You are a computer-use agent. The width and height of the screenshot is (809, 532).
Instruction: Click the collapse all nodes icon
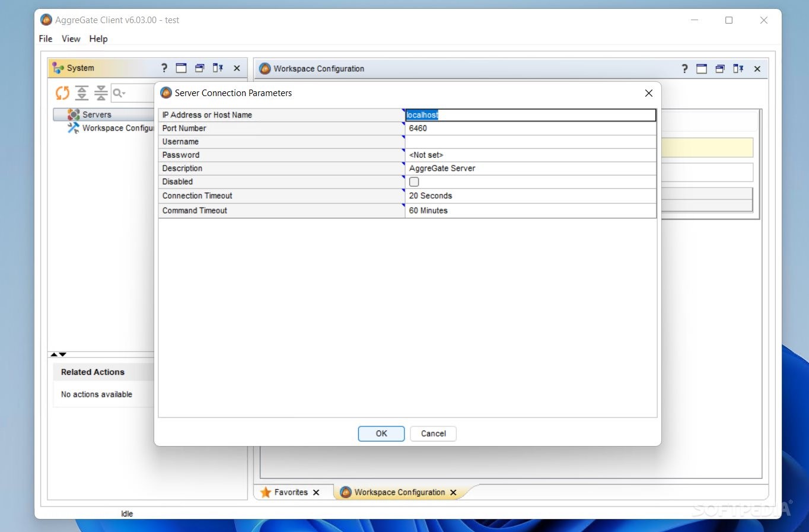click(x=101, y=93)
